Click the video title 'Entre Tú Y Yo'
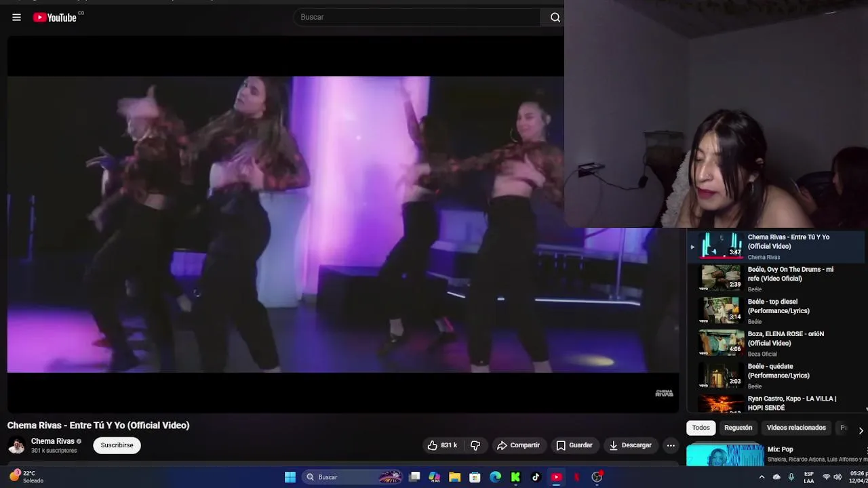The image size is (868, 488). (x=98, y=425)
